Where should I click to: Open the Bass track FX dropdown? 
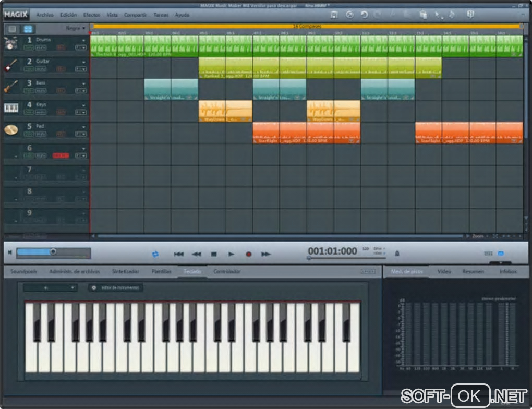click(81, 91)
